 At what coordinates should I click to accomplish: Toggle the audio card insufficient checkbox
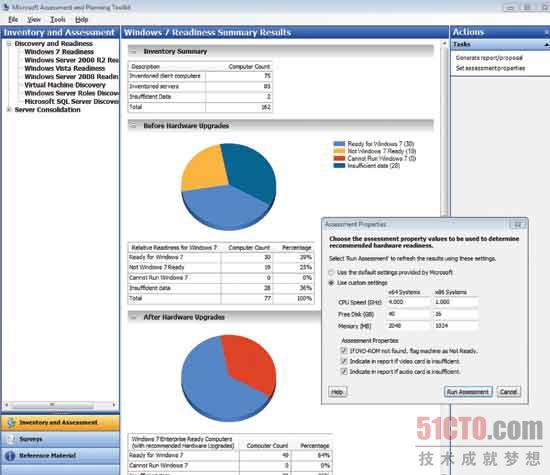click(x=344, y=372)
